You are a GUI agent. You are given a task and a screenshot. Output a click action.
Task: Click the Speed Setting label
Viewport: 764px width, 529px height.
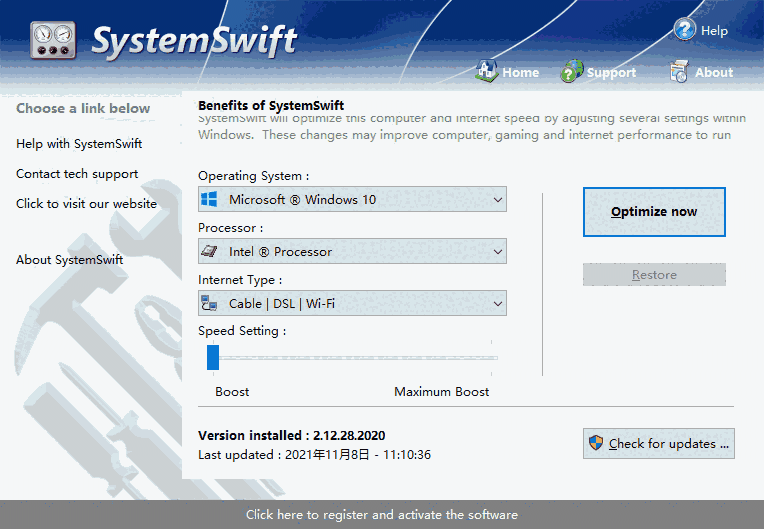pyautogui.click(x=242, y=331)
